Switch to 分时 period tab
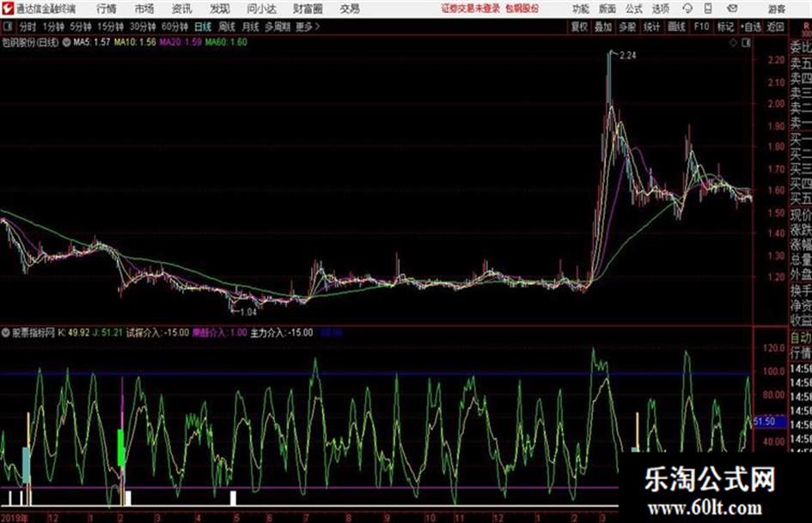The image size is (812, 523). coord(28,27)
